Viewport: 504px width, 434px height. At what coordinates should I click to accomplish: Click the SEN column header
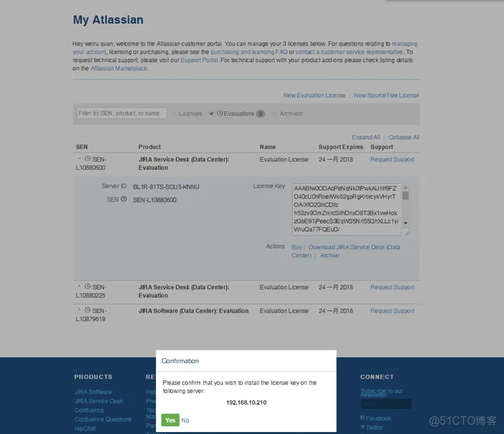click(81, 147)
